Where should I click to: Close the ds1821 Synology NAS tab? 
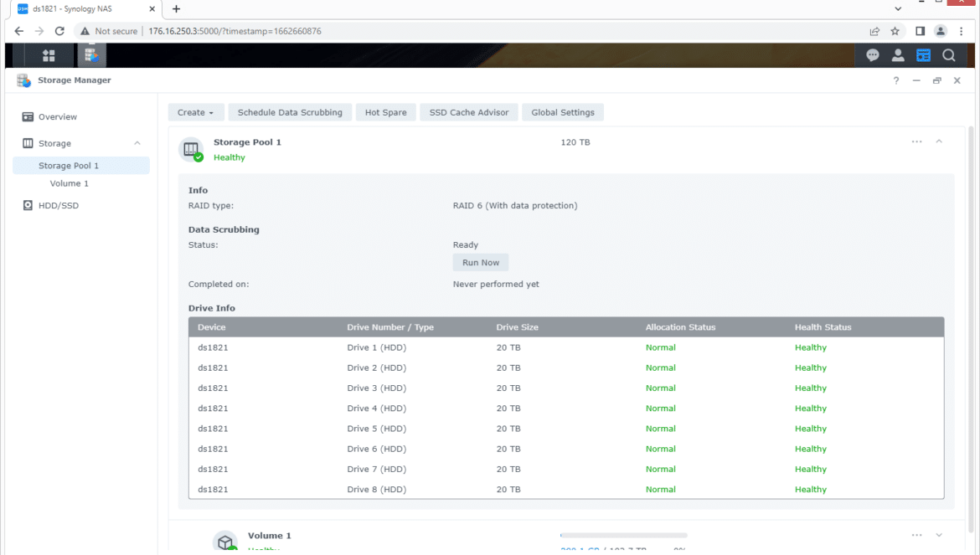(x=152, y=8)
